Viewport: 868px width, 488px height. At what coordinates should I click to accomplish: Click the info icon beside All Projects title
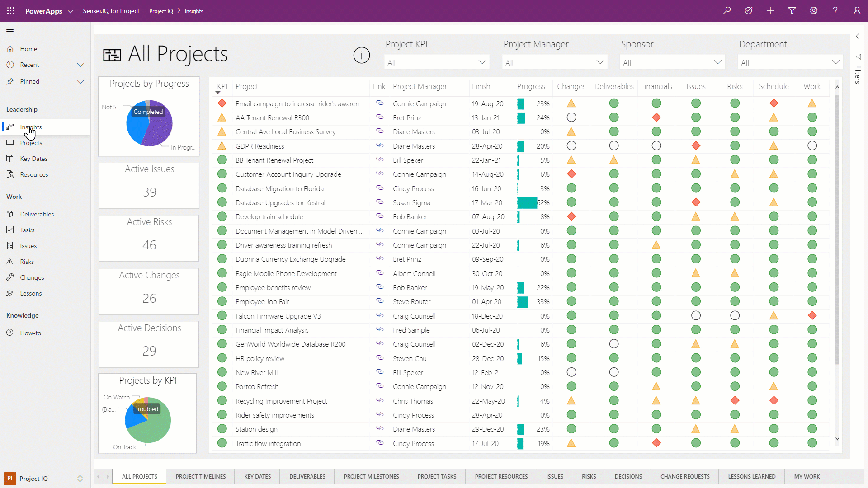point(362,55)
